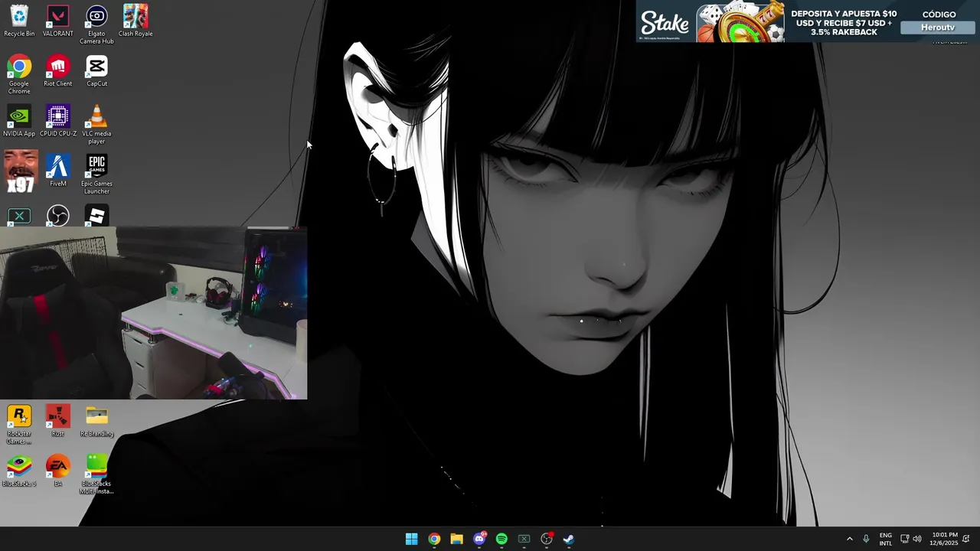Screen dimensions: 980x551
Task: Switch to OBS Studio in the taskbar
Action: pyautogui.click(x=547, y=539)
